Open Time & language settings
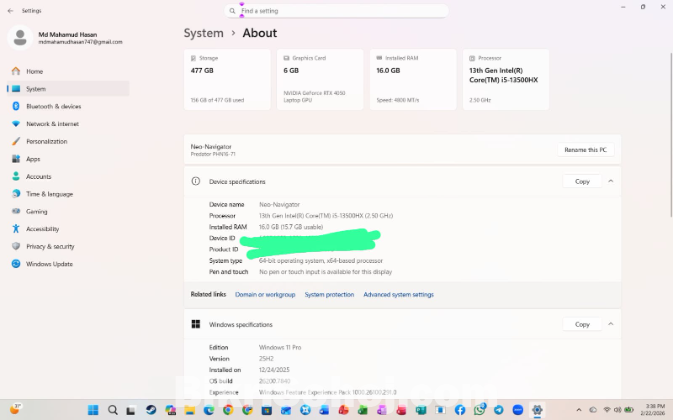The width and height of the screenshot is (673, 420). click(49, 194)
